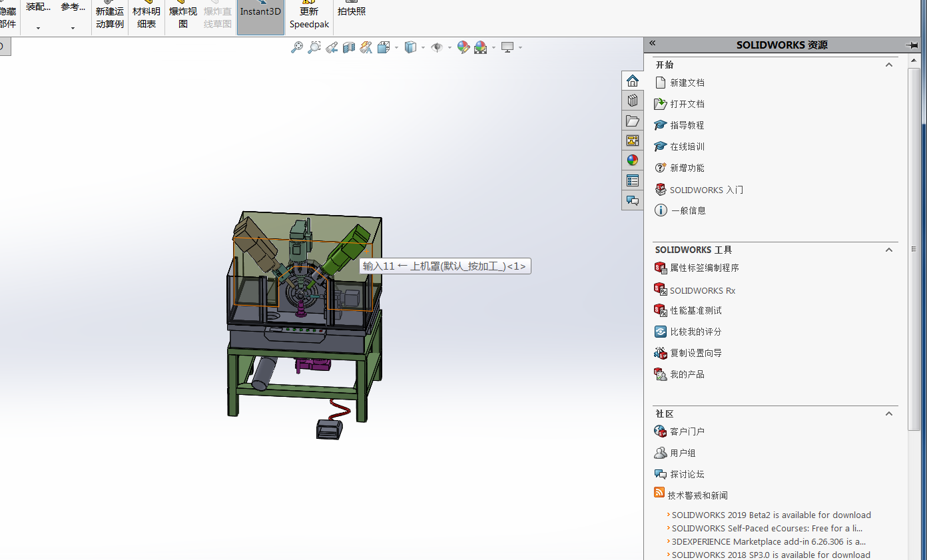Collapse the 开始 section
The image size is (927, 560).
tap(888, 65)
